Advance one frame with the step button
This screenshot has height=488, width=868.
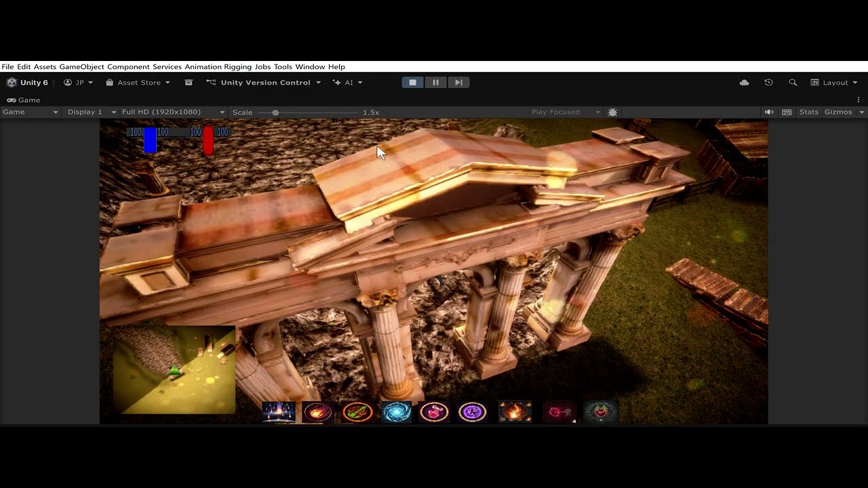pyautogui.click(x=458, y=83)
